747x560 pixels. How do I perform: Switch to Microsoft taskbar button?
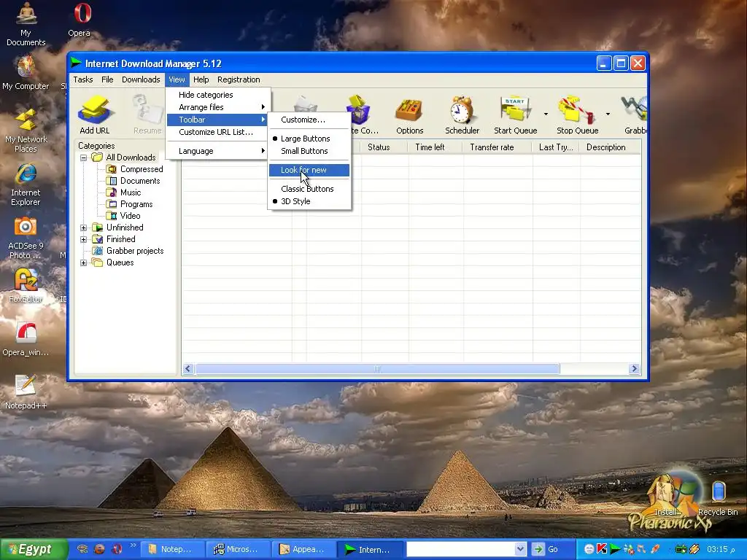coord(239,550)
